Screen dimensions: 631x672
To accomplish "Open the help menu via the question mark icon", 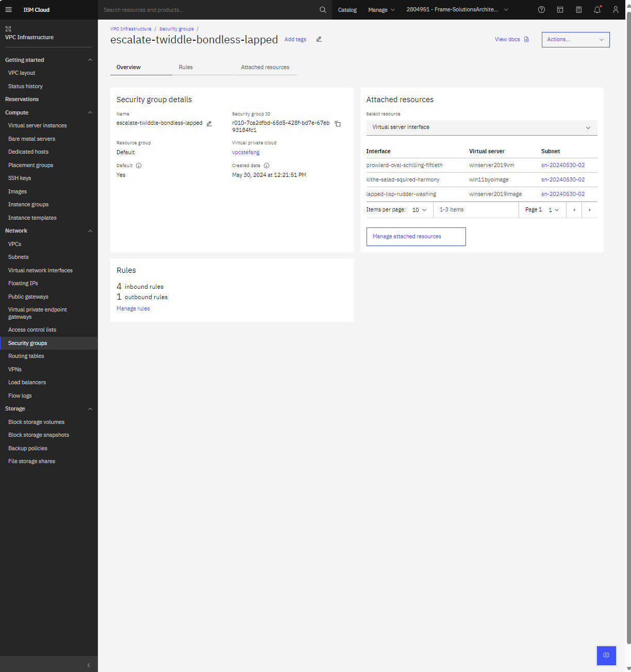I will pos(541,9).
